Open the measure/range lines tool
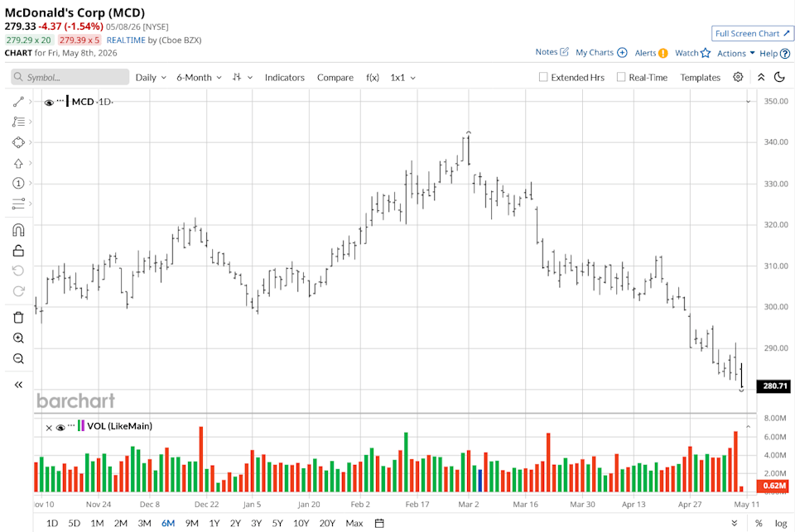Image resolution: width=795 pixels, height=532 pixels. 18,204
